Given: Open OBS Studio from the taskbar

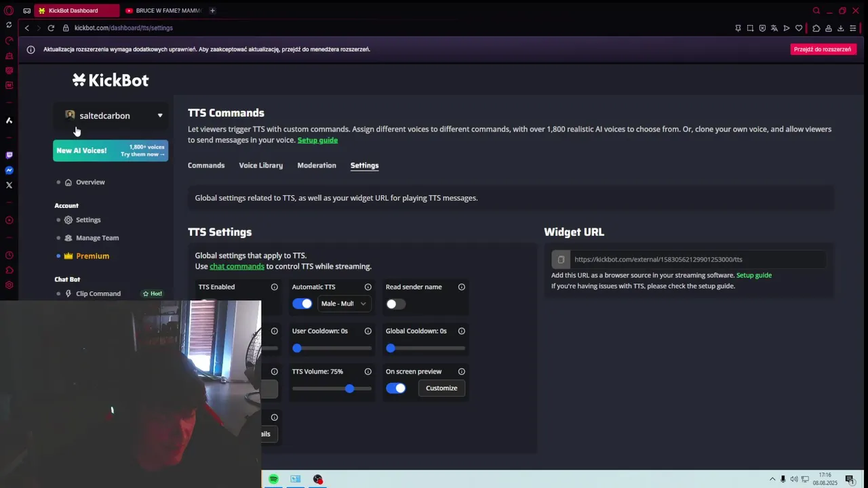Looking at the screenshot, I should (x=318, y=479).
